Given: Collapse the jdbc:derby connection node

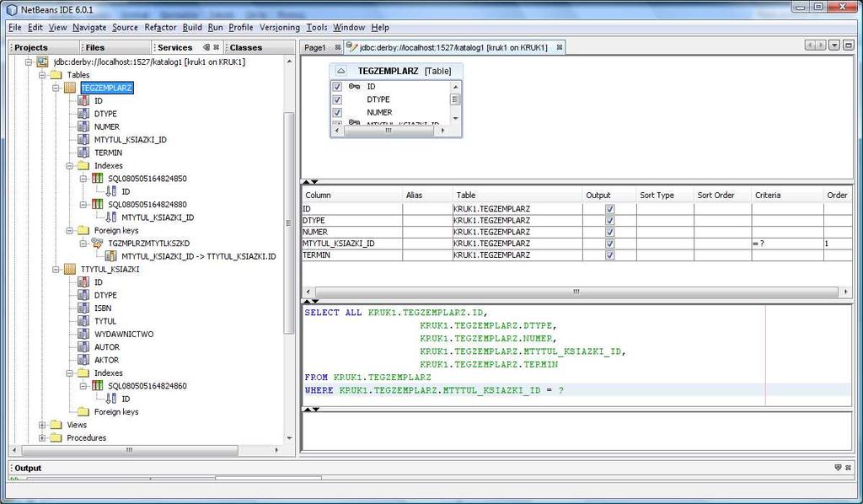Looking at the screenshot, I should click(29, 62).
